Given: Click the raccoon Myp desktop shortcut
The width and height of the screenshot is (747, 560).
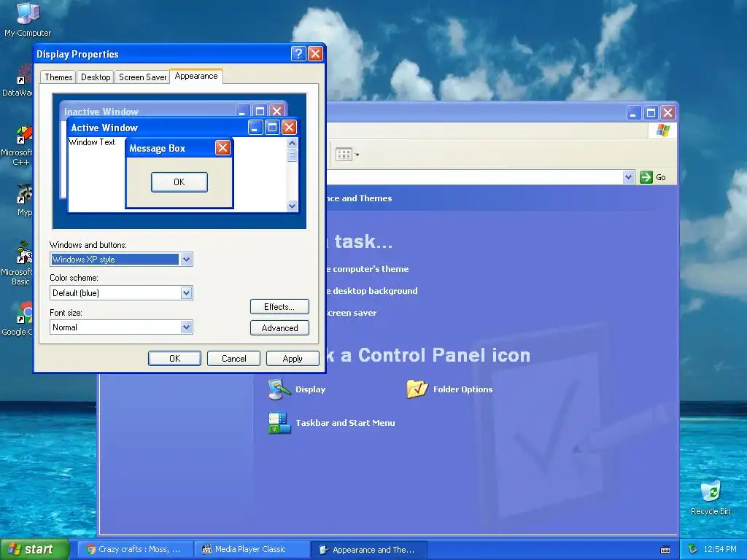Looking at the screenshot, I should click(24, 201).
